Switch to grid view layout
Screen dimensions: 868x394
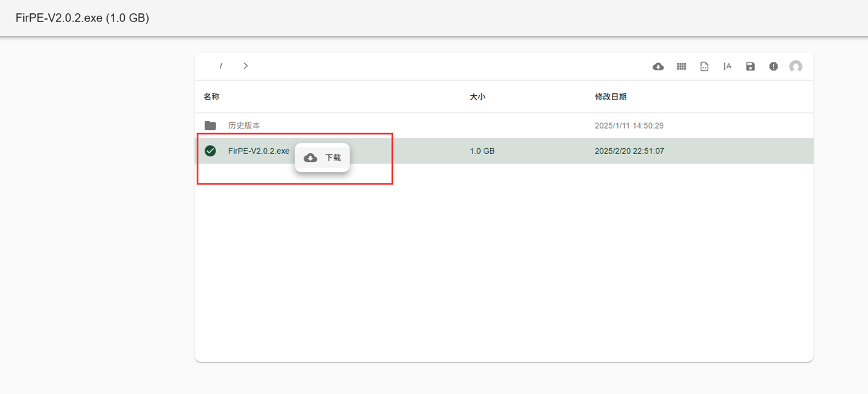click(x=681, y=66)
